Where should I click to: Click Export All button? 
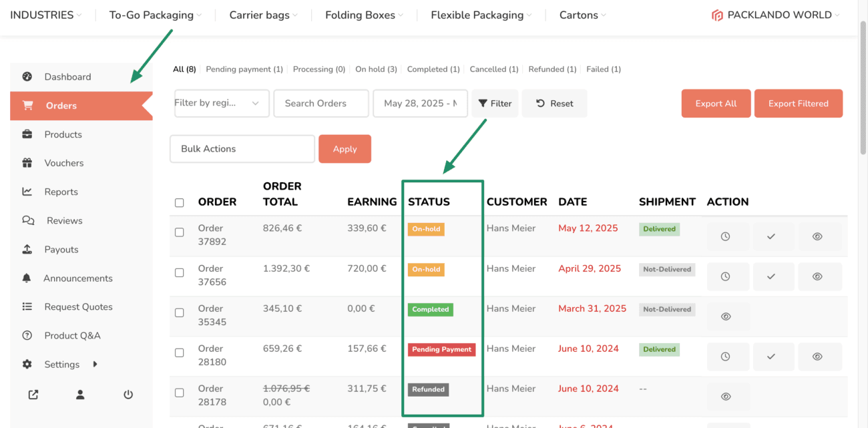coord(716,103)
